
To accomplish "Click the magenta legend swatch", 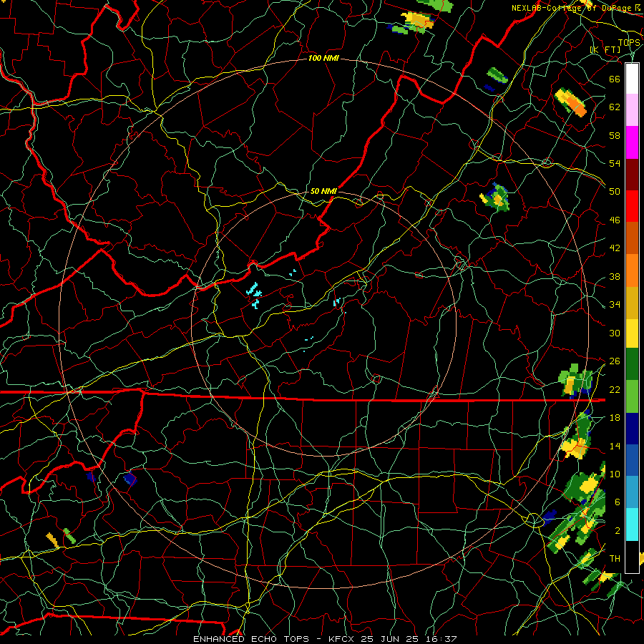I will (632, 142).
